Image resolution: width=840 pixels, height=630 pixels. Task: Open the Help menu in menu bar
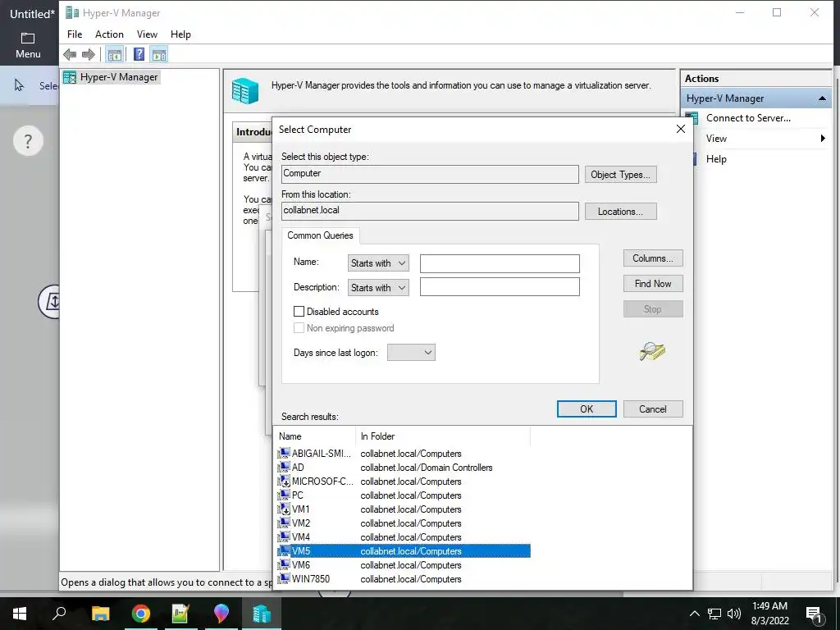coord(180,34)
